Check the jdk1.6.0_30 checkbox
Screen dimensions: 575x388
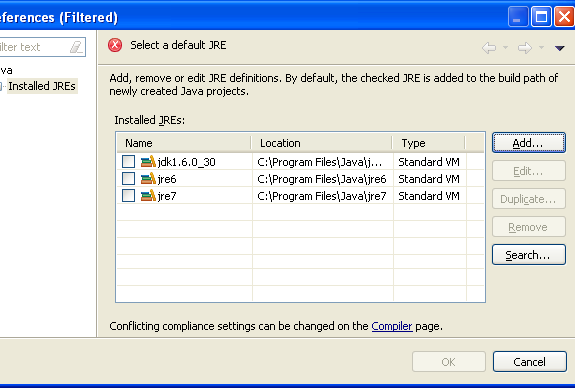tap(128, 161)
